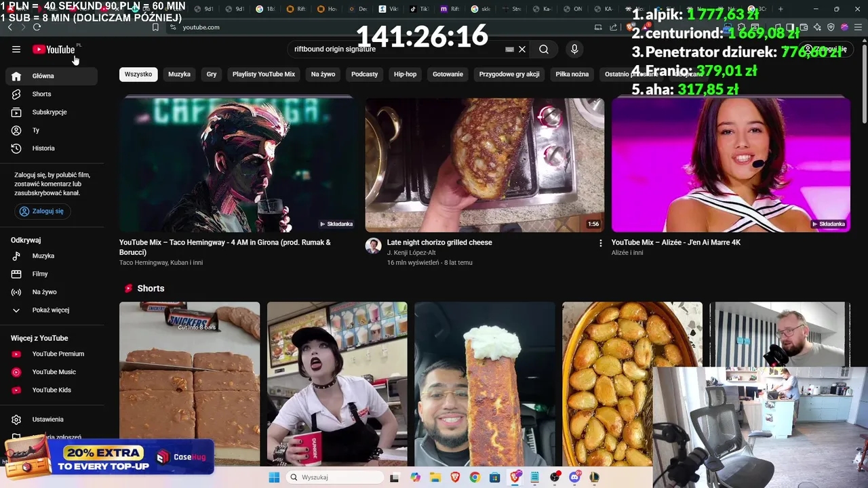
Task: Select the Hip-hop filter chip
Action: tap(406, 74)
